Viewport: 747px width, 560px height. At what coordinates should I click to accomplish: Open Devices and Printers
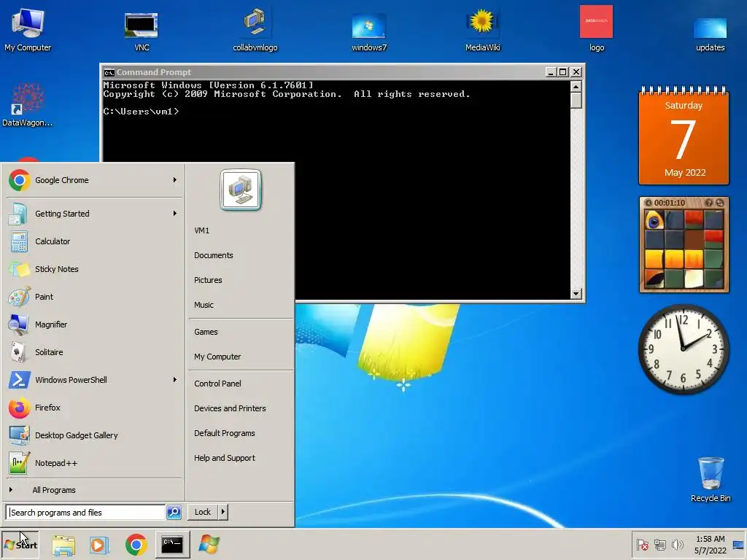(x=230, y=408)
